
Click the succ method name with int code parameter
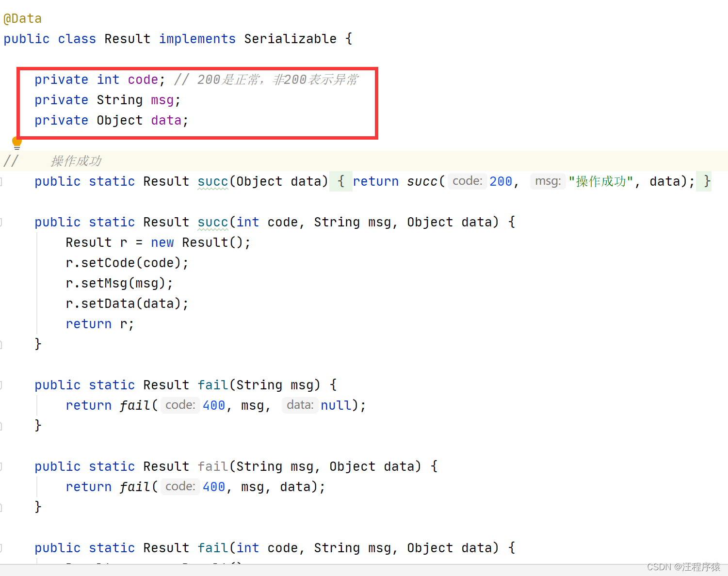(x=212, y=222)
